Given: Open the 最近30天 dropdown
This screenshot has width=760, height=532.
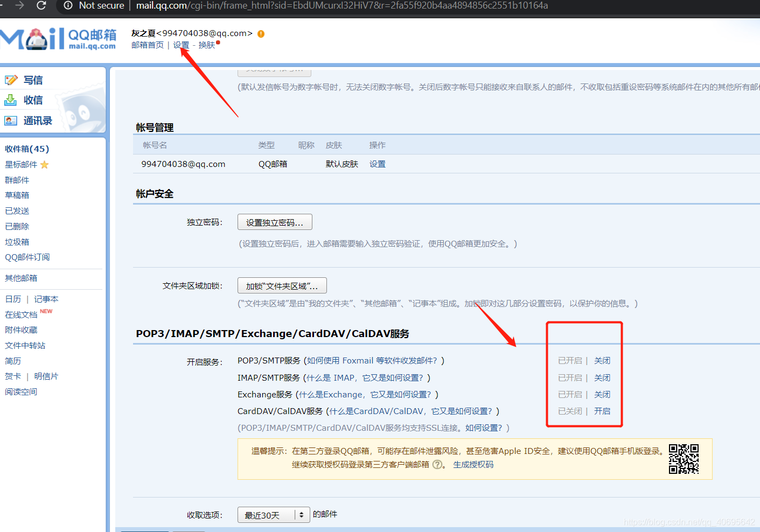Looking at the screenshot, I should point(274,515).
